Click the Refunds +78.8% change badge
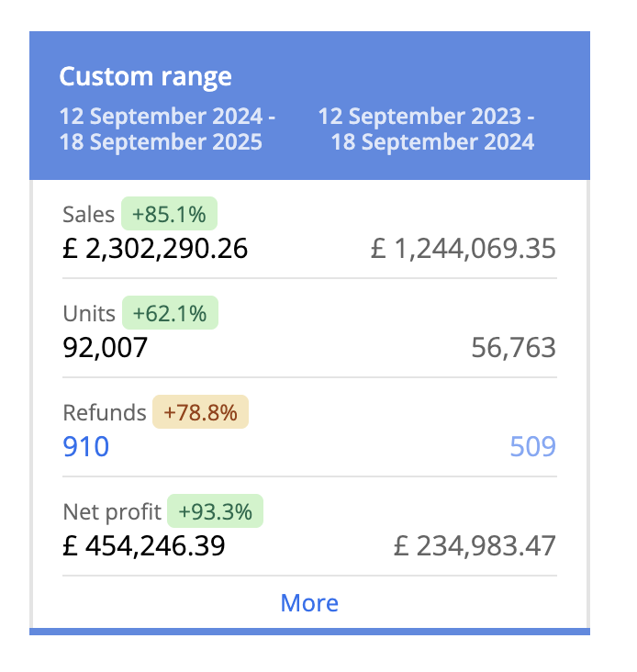Image resolution: width=637 pixels, height=672 pixels. (x=200, y=413)
